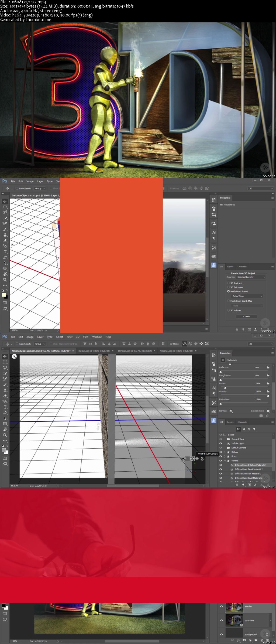Open the History panel icon in NormalMapExample.psd dock
This screenshot has height=644, width=276.
click(x=214, y=355)
